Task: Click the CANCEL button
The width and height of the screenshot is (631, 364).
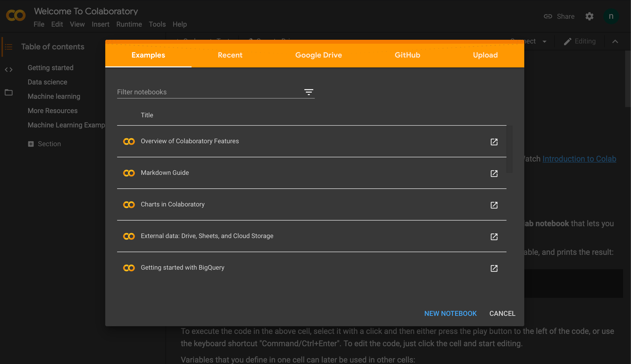Action: [x=502, y=313]
